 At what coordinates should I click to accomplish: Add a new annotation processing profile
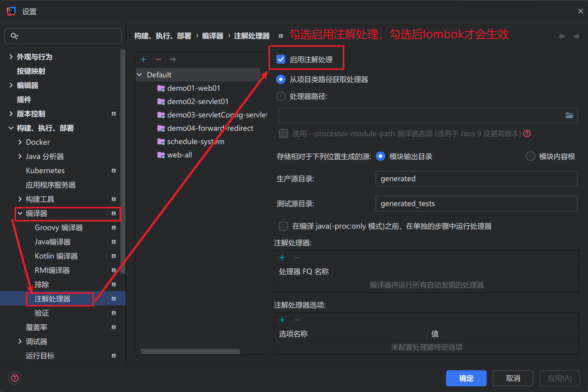click(x=143, y=59)
